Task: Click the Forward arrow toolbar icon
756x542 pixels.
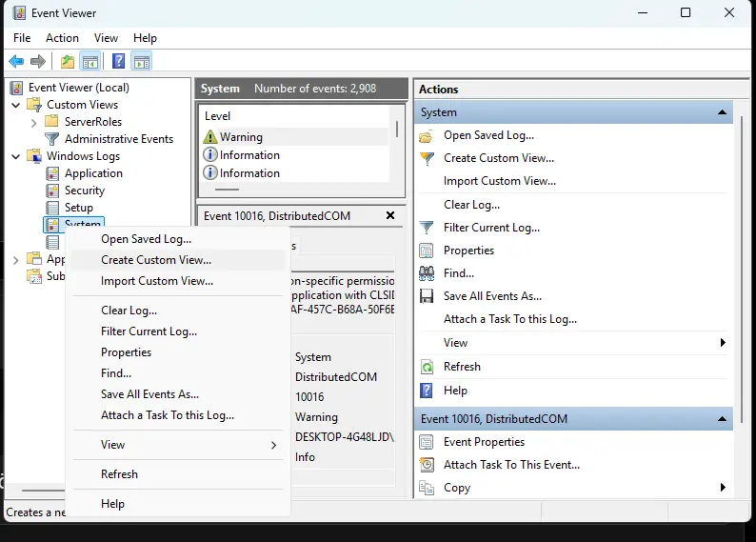Action: point(37,62)
